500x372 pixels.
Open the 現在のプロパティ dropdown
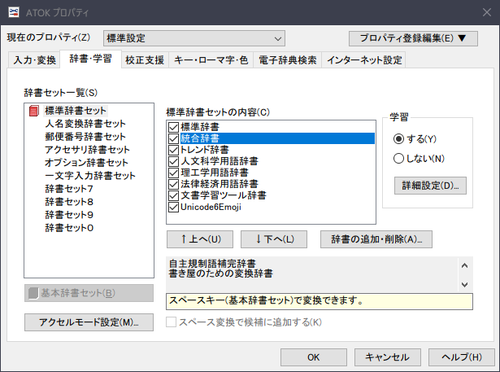pos(194,38)
